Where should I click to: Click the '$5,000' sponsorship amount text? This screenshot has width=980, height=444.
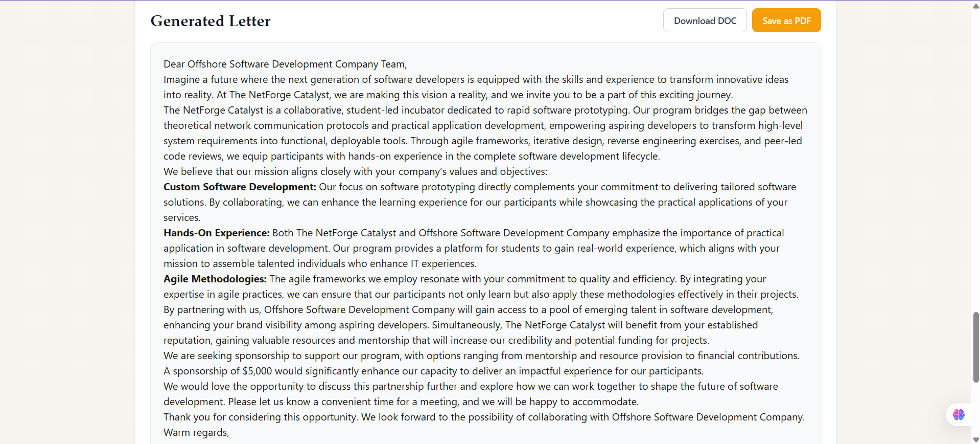pyautogui.click(x=257, y=371)
